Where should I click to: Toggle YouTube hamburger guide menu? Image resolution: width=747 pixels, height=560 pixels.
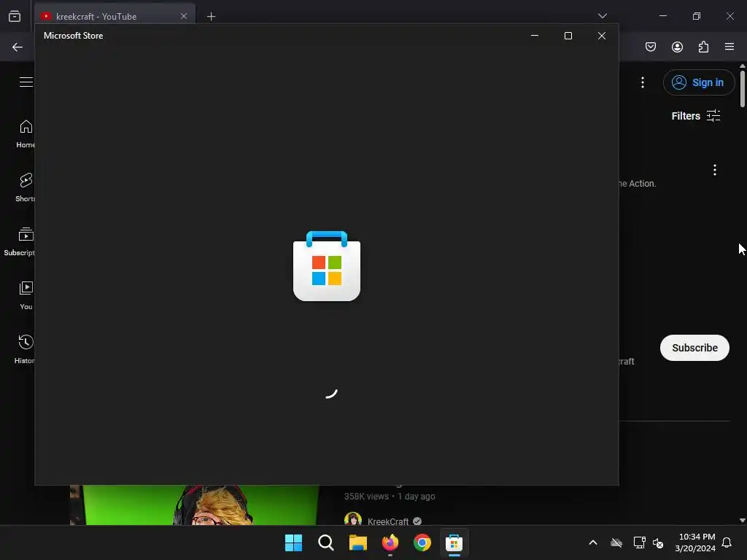click(x=26, y=82)
